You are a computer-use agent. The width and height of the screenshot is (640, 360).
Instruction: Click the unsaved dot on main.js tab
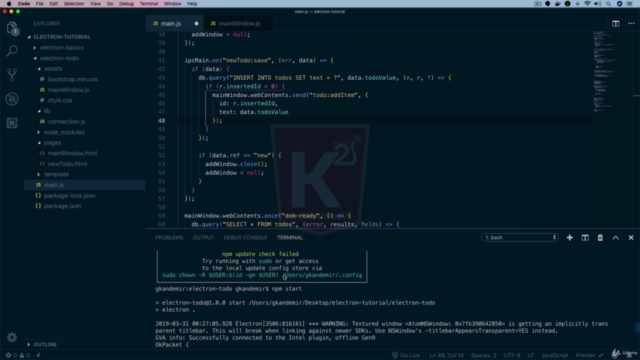point(196,24)
